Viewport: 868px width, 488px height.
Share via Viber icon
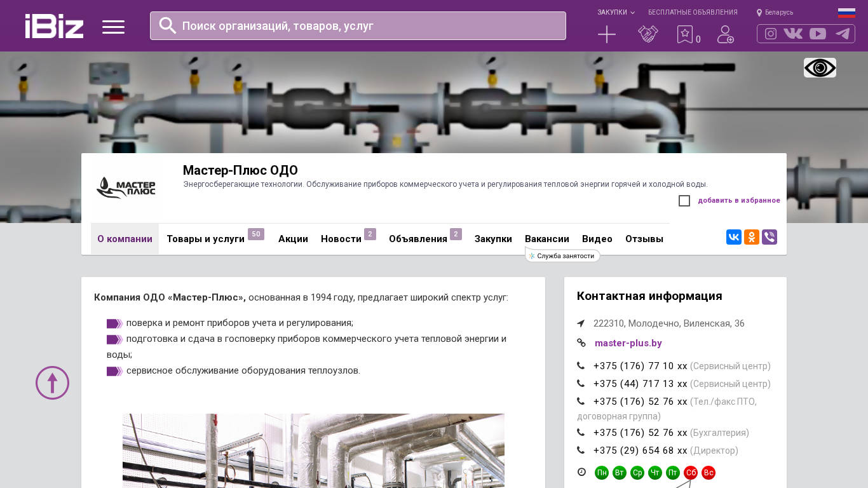click(x=770, y=237)
